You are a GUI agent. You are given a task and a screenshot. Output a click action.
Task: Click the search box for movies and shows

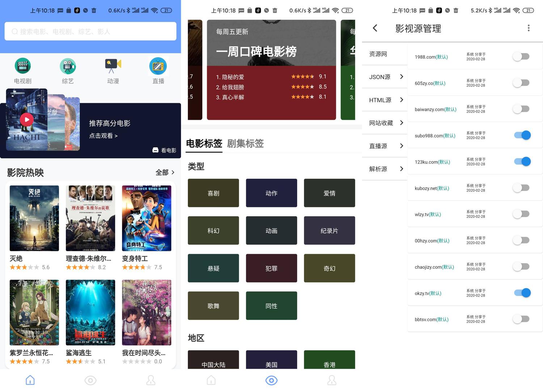(x=90, y=31)
